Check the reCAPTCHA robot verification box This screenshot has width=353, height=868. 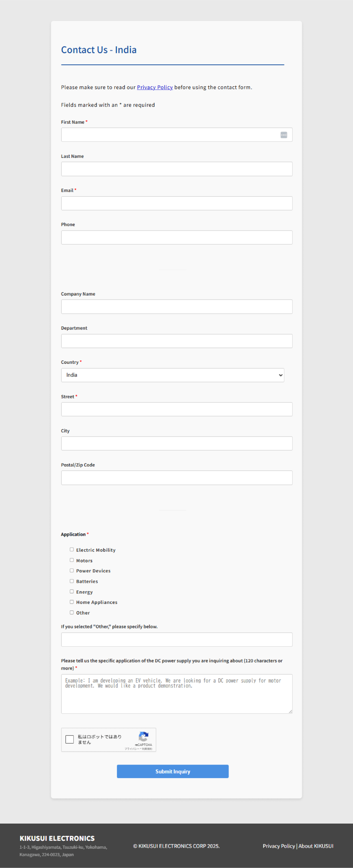click(x=70, y=739)
